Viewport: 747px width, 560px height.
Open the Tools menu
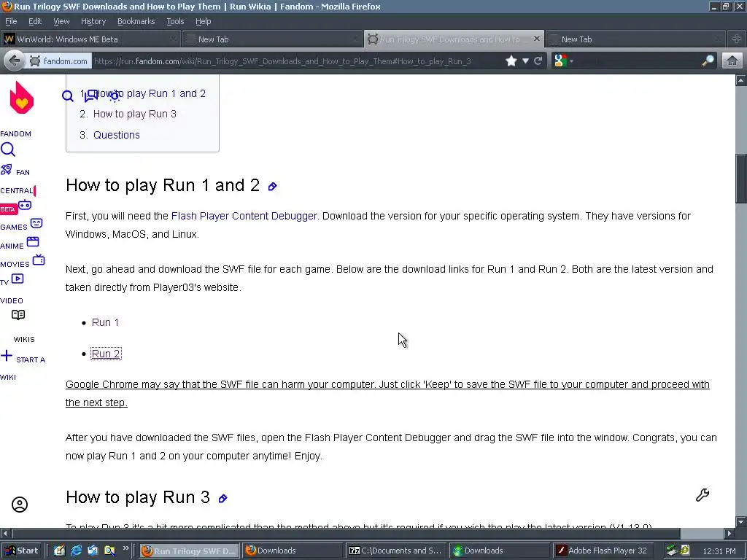click(x=175, y=21)
